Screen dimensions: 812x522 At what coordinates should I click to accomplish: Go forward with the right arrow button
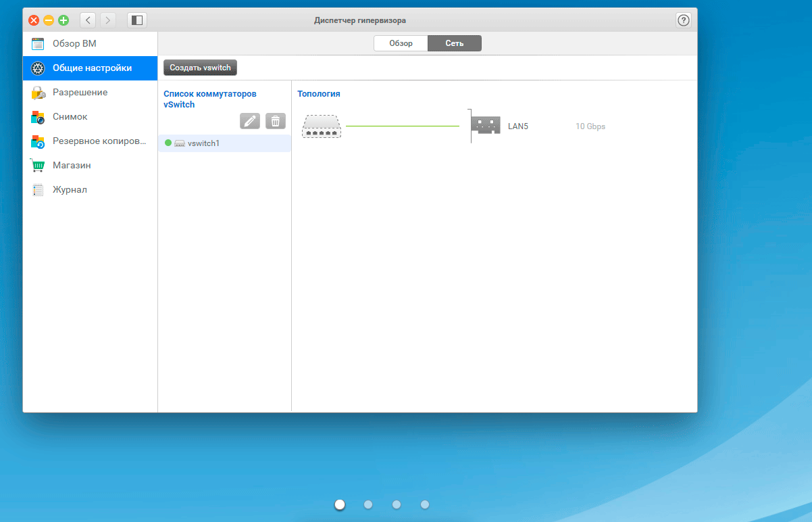(108, 20)
